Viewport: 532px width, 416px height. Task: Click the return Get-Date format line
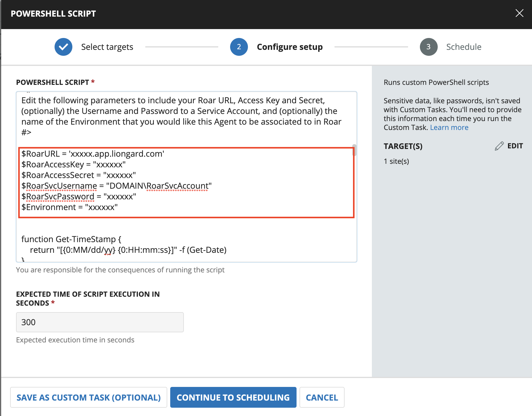(x=128, y=250)
